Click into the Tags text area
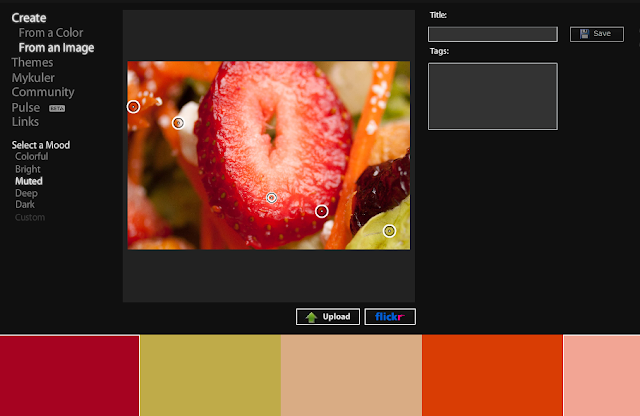Viewport: 640px width, 416px height. (x=493, y=96)
